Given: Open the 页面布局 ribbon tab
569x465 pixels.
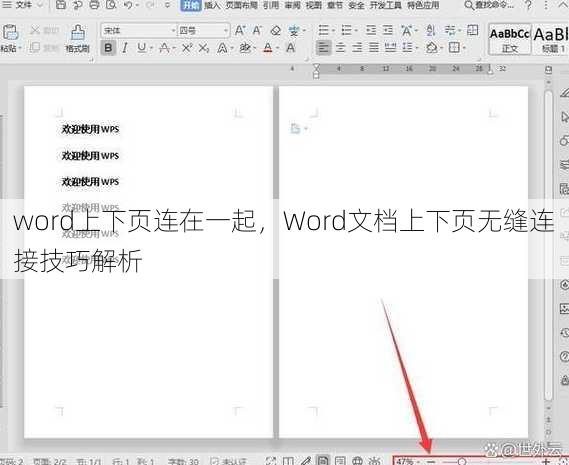Looking at the screenshot, I should (x=242, y=5).
